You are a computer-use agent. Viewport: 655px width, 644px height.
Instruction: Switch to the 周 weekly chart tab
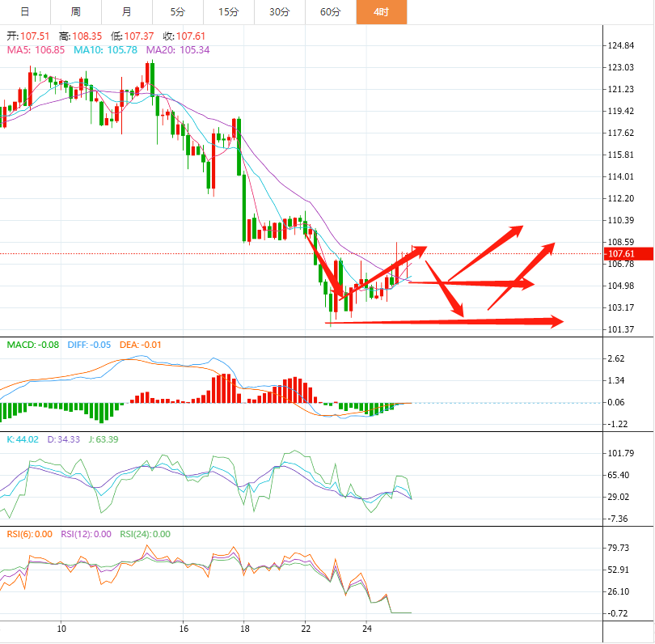(x=76, y=11)
